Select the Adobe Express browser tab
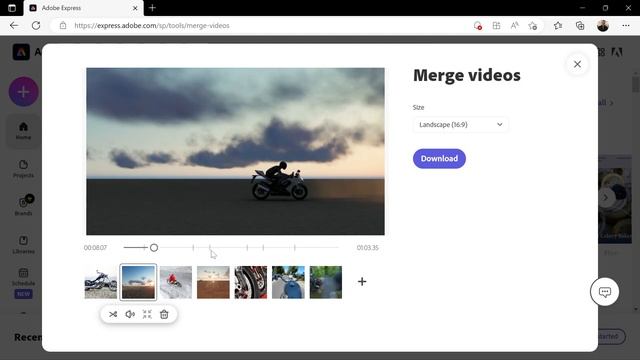 (83, 8)
